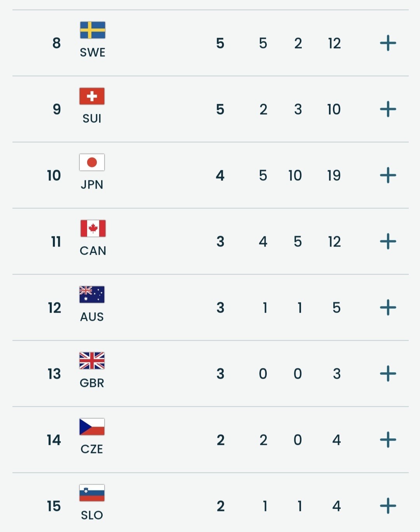This screenshot has width=420, height=532.
Task: Open the JPN country label
Action: click(x=92, y=184)
